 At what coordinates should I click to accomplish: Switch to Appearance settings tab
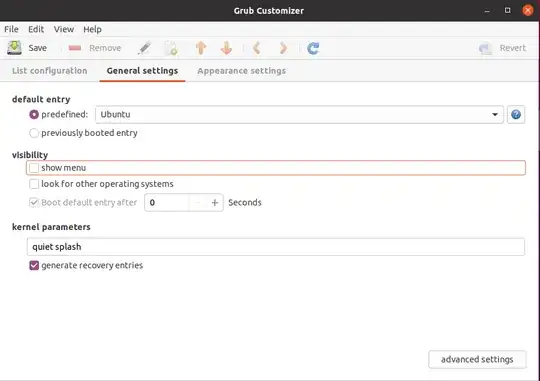(x=241, y=71)
